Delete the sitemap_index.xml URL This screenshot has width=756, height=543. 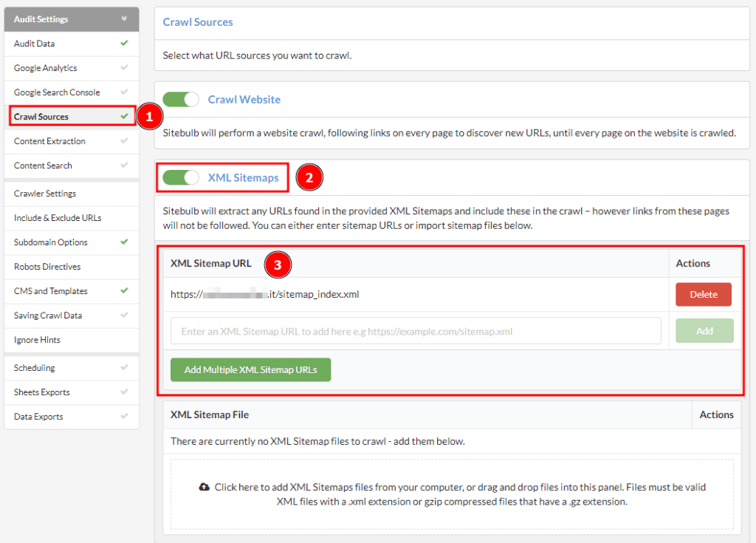[x=704, y=295]
